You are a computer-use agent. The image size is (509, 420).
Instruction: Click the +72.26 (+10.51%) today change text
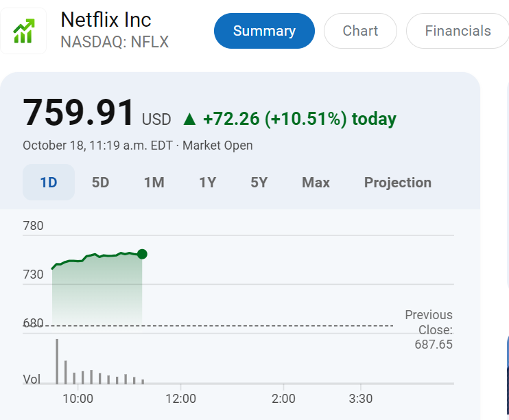click(300, 119)
